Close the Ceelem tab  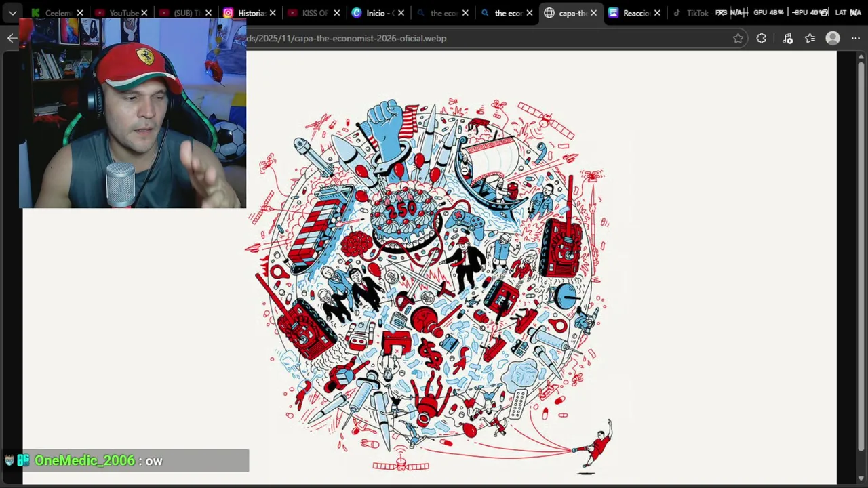pyautogui.click(x=80, y=13)
